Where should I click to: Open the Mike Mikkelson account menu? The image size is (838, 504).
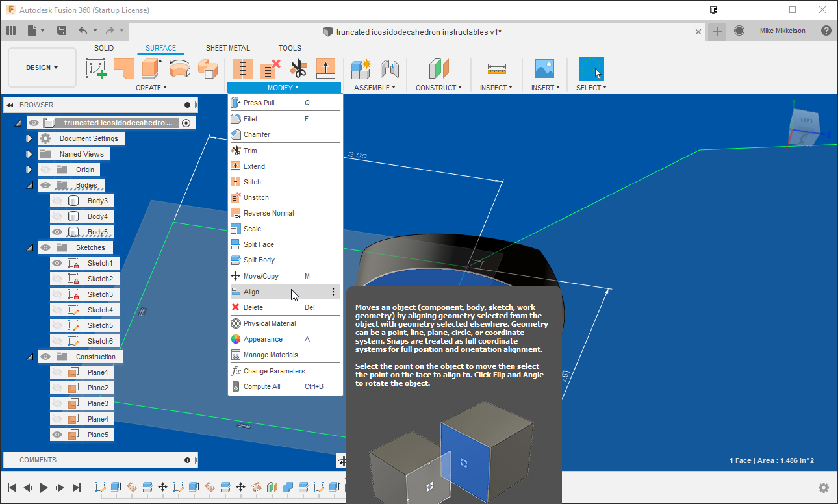coord(781,31)
